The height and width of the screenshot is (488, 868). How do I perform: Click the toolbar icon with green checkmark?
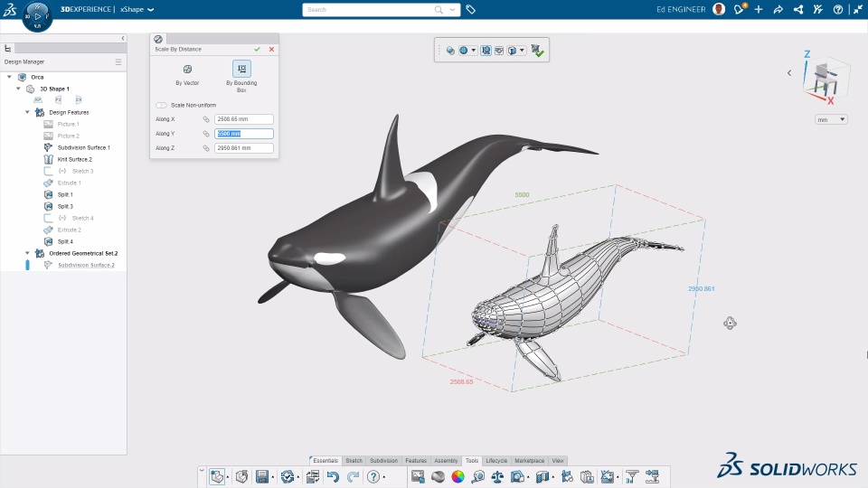537,51
